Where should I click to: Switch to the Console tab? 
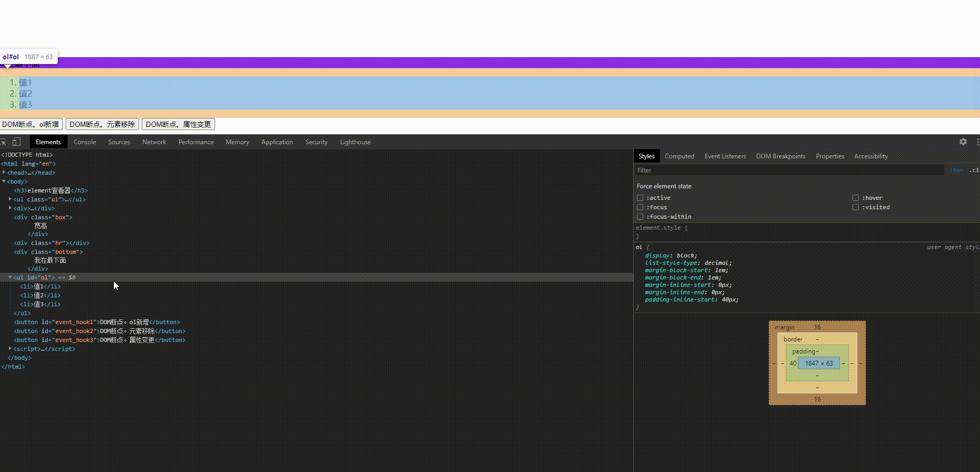[84, 142]
